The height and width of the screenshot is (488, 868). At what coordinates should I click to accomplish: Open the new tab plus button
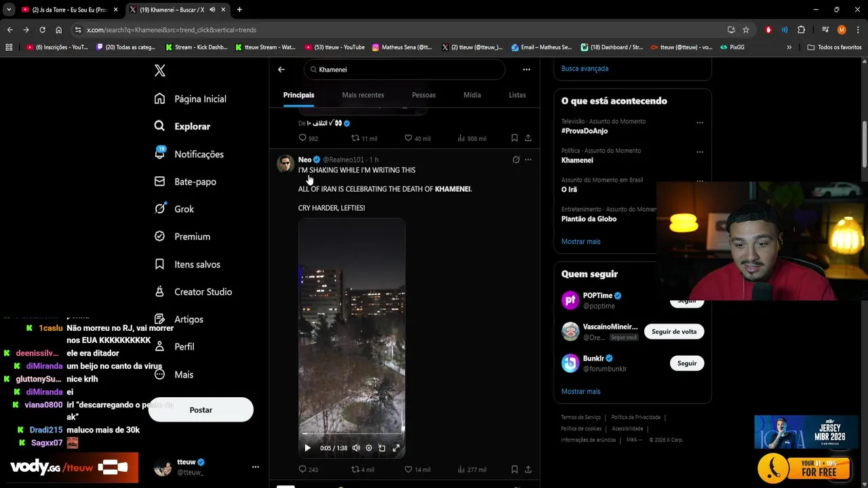click(x=239, y=9)
